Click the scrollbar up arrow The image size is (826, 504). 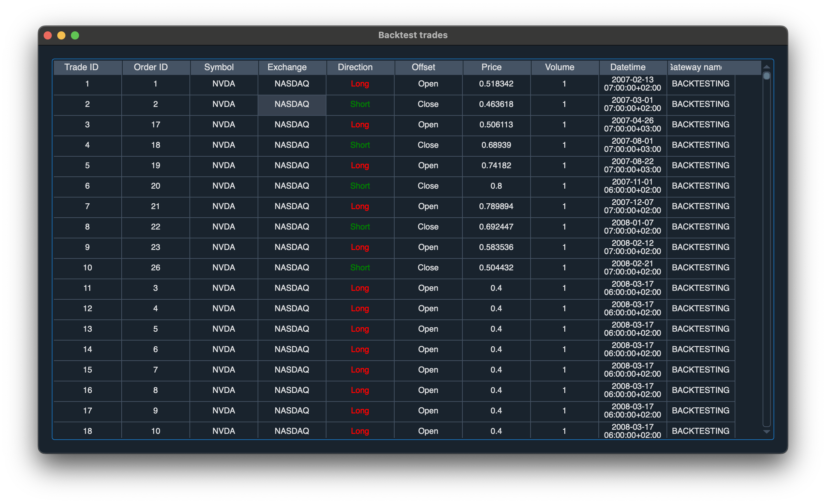tap(767, 67)
